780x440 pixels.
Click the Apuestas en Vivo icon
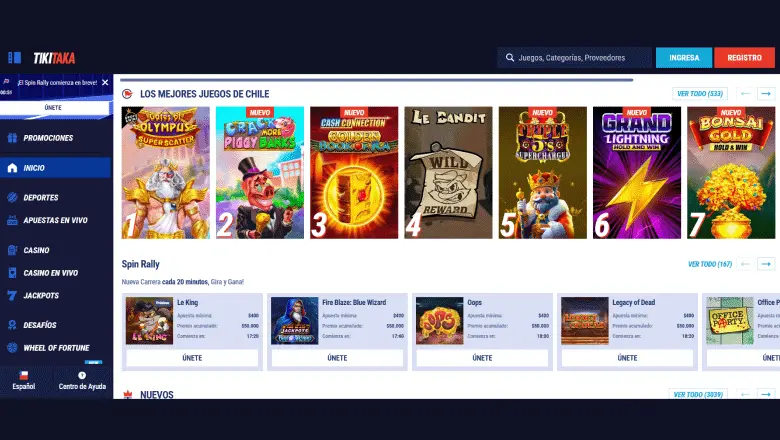click(12, 220)
